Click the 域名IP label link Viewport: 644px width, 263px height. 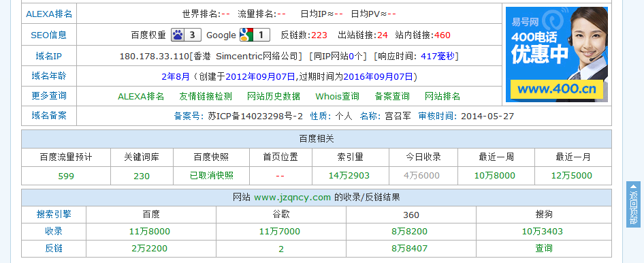point(49,56)
